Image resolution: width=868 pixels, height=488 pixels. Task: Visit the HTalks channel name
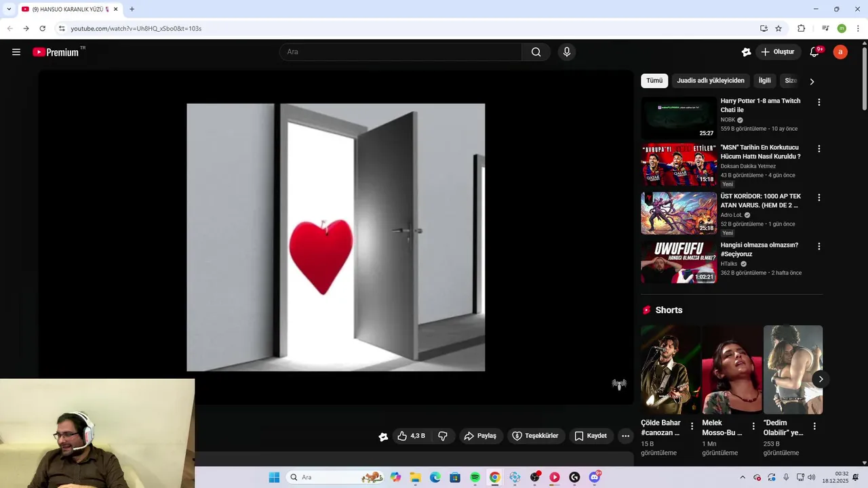point(728,264)
